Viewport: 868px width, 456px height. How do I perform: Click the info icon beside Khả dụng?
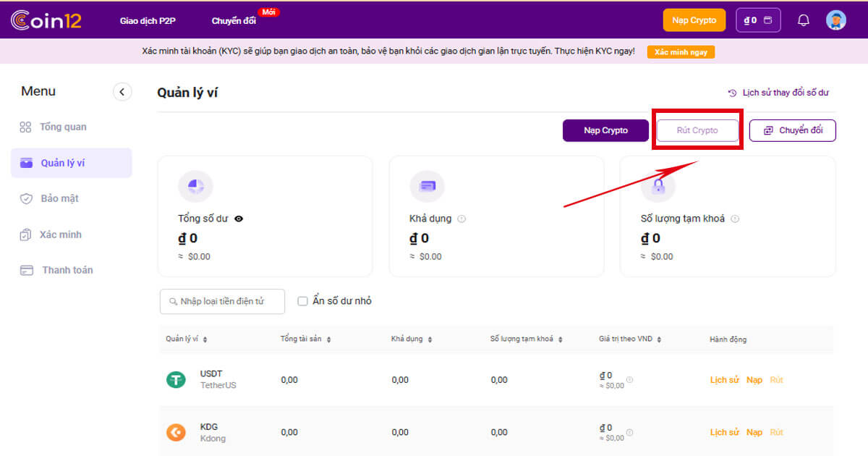coord(461,219)
